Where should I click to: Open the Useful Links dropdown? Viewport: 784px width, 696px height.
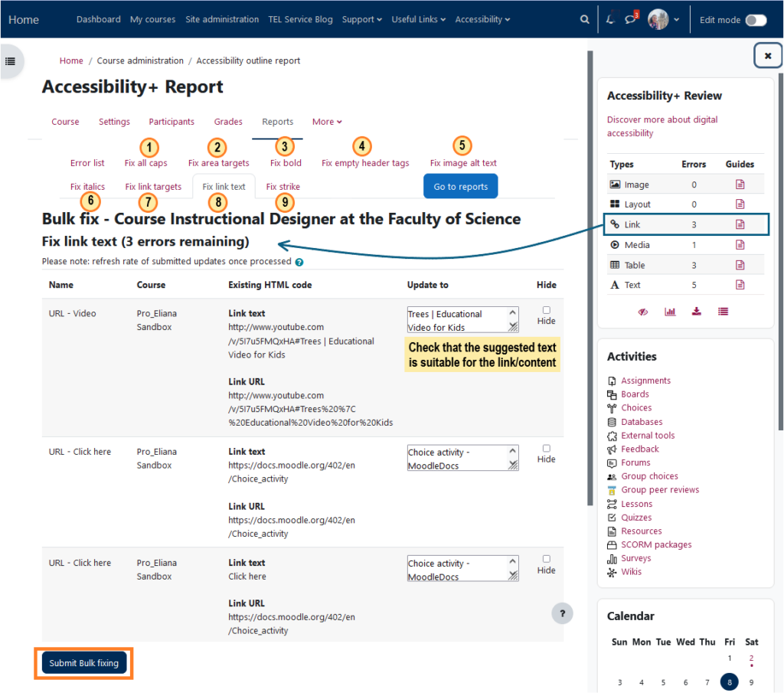point(419,20)
